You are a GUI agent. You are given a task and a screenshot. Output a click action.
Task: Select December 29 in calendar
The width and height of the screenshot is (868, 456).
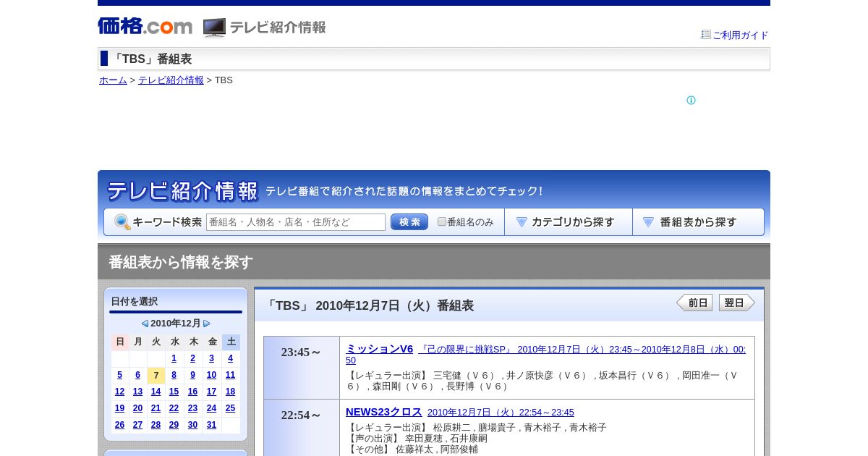pos(174,425)
